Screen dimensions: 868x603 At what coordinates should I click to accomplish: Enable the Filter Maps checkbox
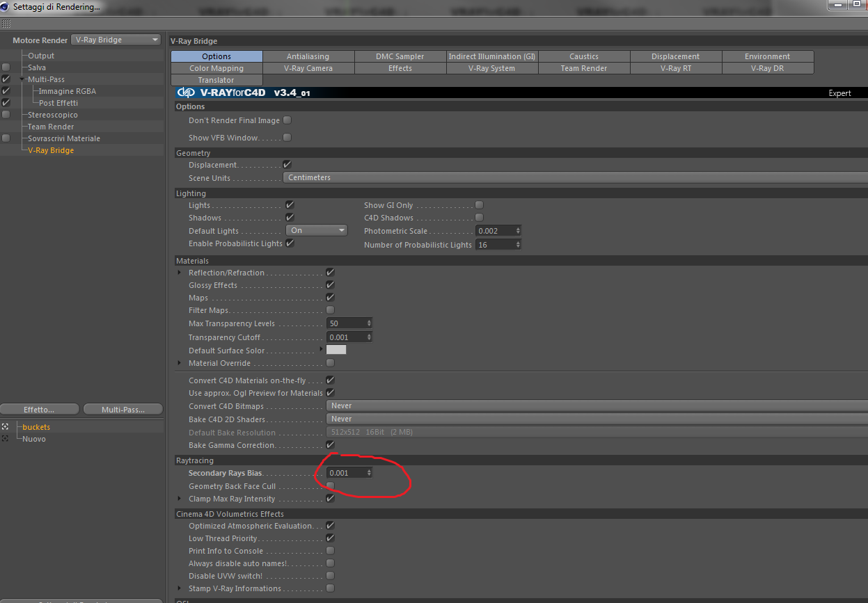pos(330,310)
